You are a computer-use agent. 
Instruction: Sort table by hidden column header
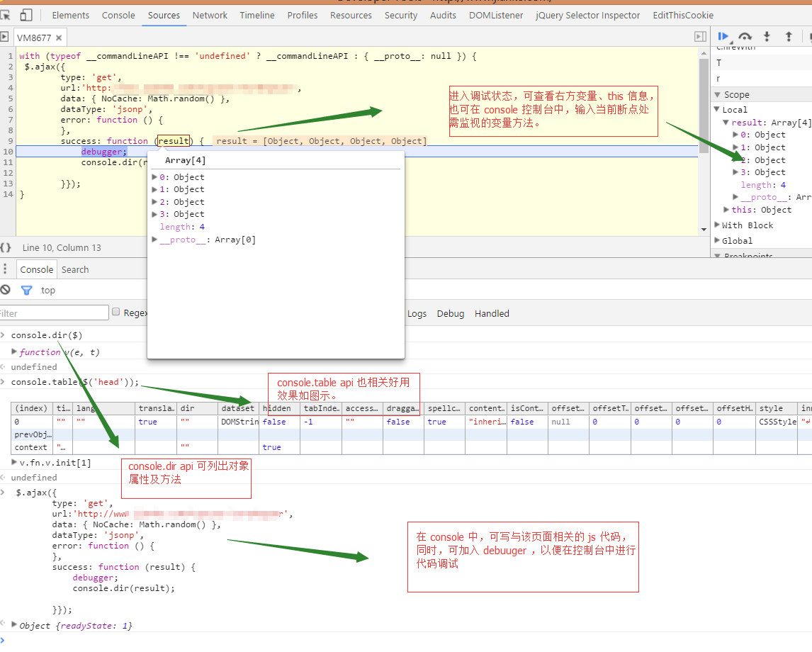279,408
